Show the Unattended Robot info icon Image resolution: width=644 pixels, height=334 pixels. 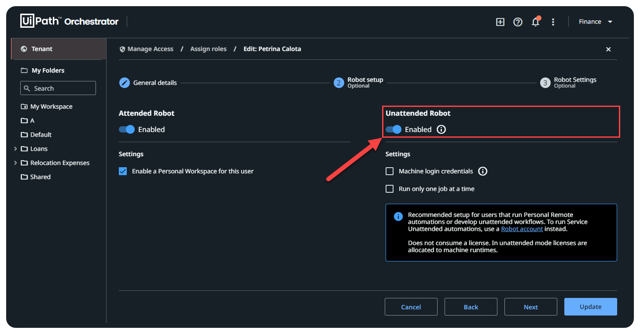[x=441, y=129]
